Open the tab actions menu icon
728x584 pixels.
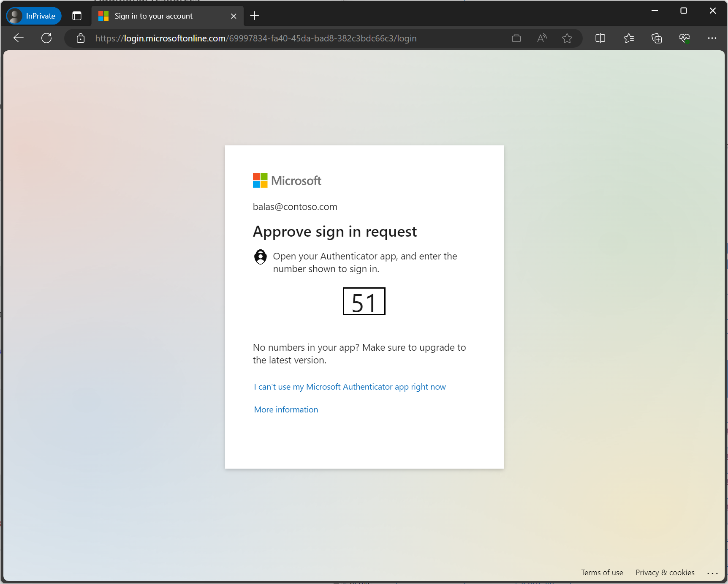(x=77, y=16)
